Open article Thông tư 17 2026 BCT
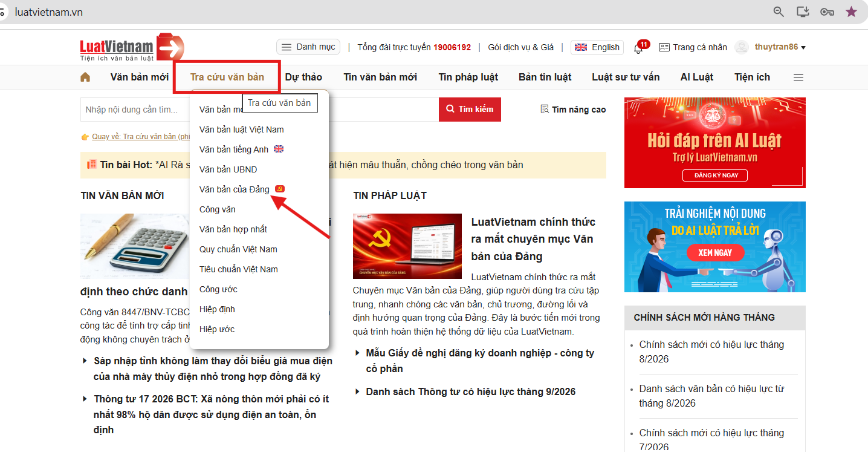 (x=212, y=414)
